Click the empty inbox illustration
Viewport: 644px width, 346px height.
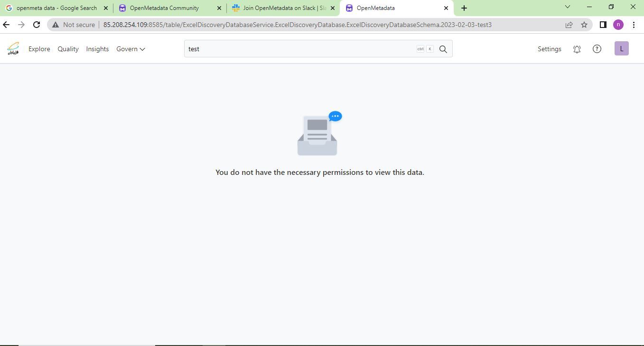(319, 134)
